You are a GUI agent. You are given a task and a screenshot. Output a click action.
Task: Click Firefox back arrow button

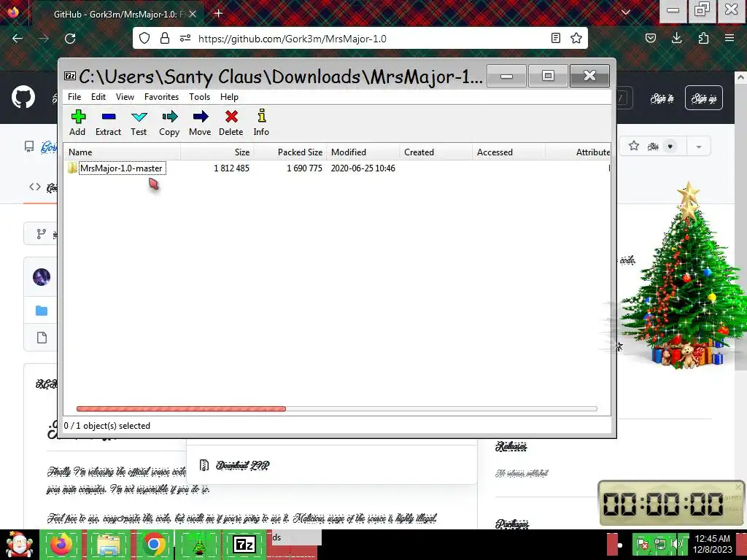18,39
